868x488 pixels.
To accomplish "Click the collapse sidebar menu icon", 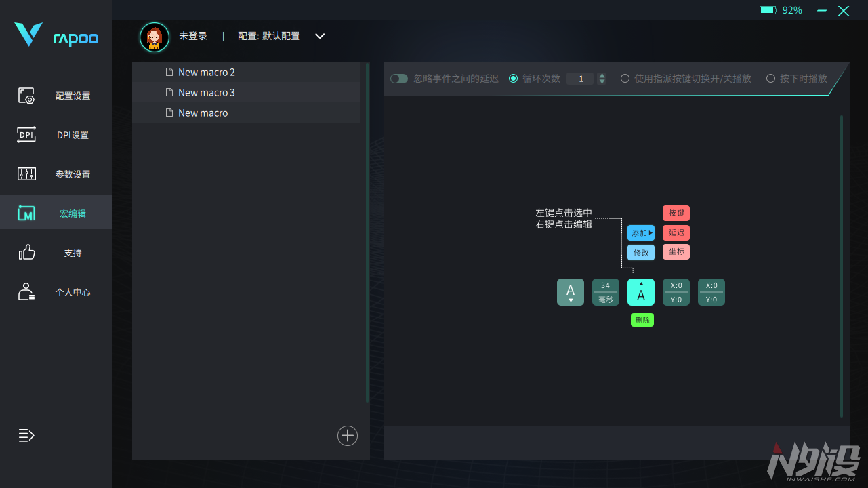I will pos(26,435).
